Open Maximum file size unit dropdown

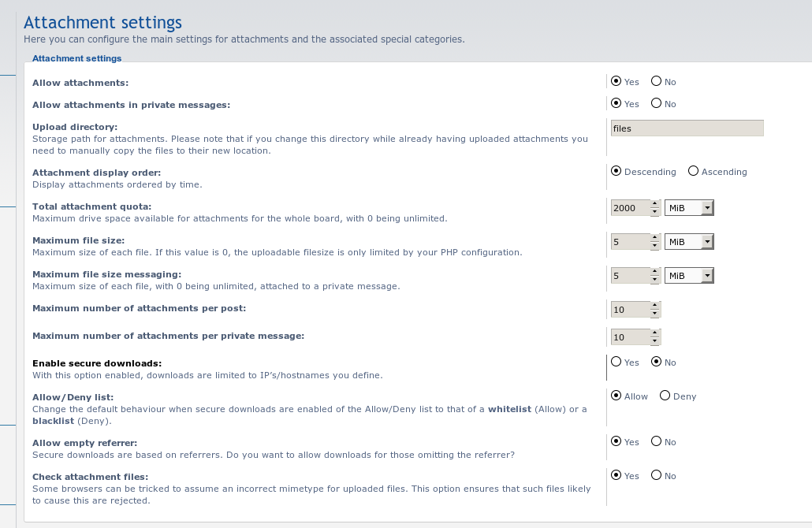coord(689,242)
